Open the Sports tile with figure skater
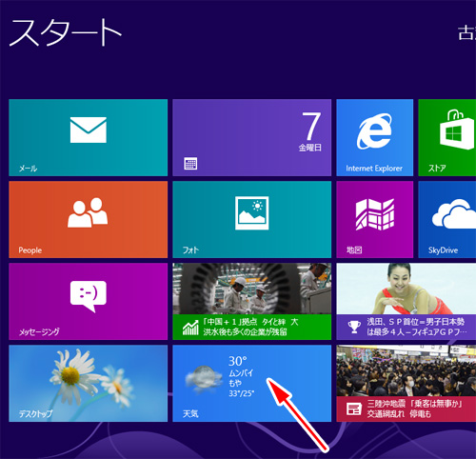 point(407,301)
